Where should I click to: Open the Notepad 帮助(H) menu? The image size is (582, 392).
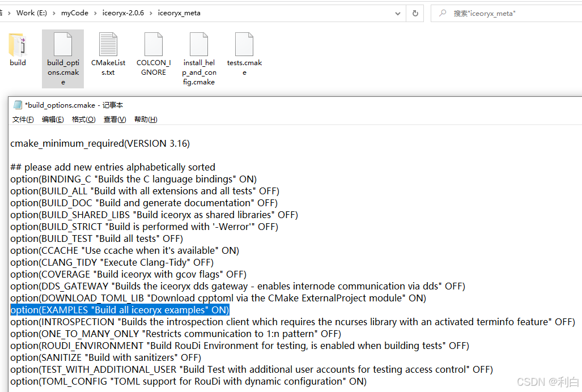(146, 120)
